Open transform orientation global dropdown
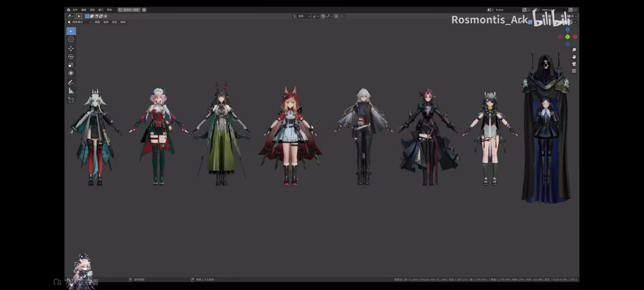 tap(302, 16)
